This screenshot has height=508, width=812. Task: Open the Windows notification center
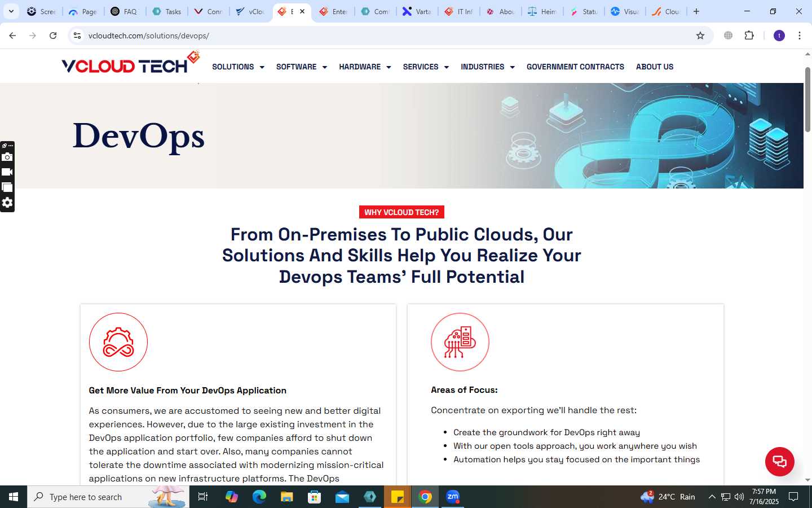click(x=793, y=497)
